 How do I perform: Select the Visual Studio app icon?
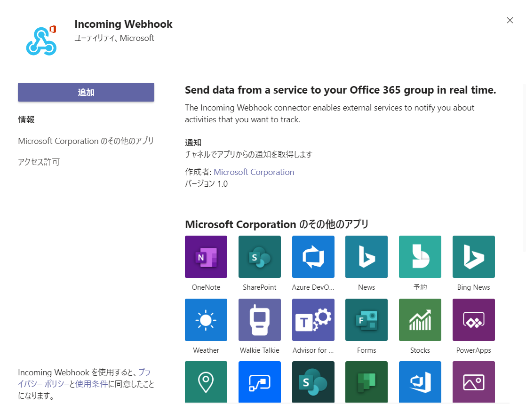point(420,382)
